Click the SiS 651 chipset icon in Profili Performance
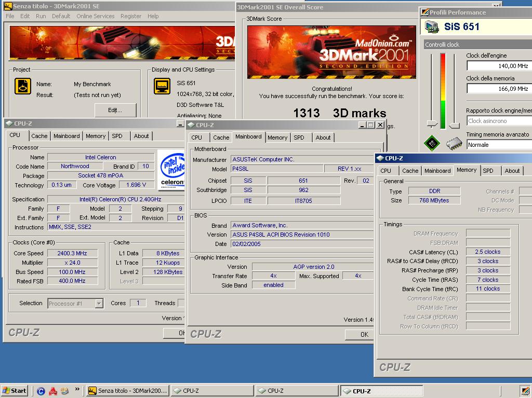 tap(432, 26)
